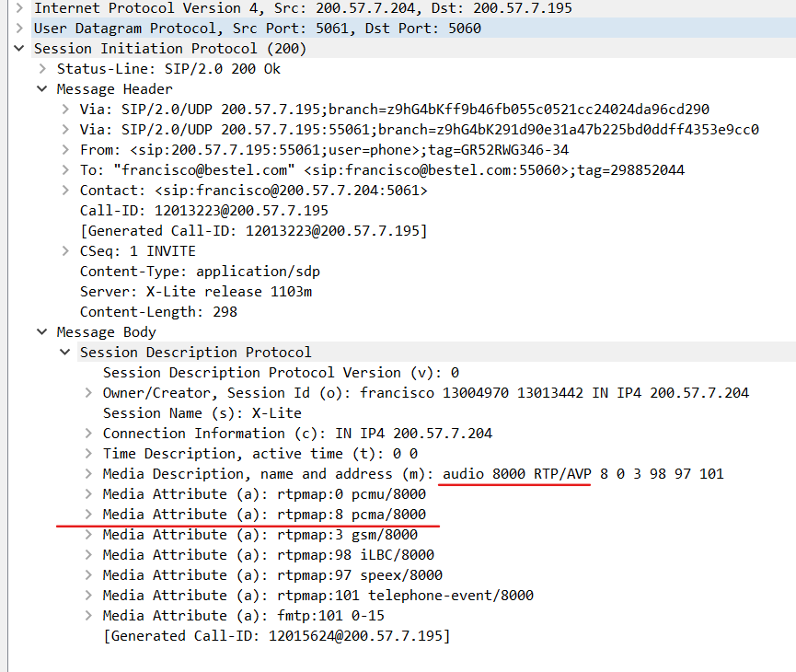Expand the CSeq: 1 INVITE entry
This screenshot has width=796, height=672.
coord(65,251)
